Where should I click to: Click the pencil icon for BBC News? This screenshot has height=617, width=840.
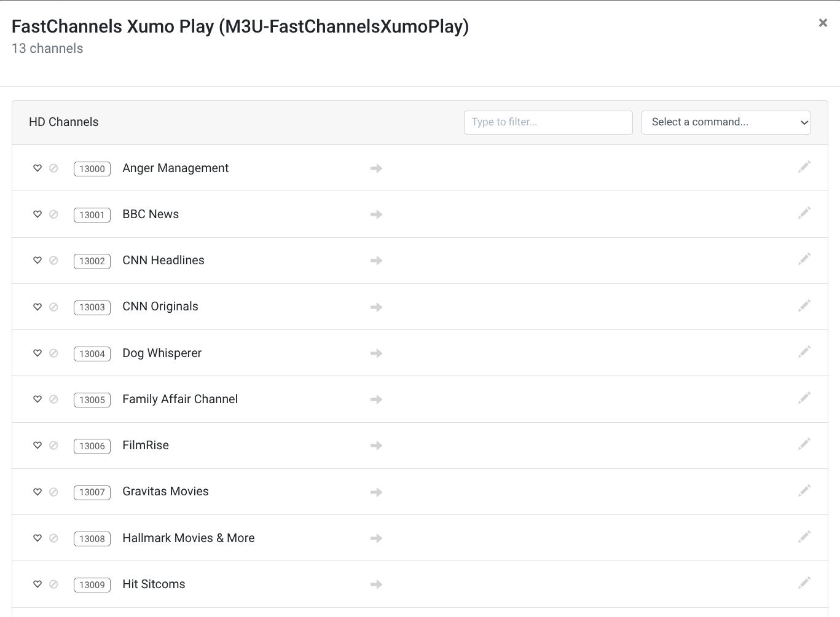coord(804,213)
